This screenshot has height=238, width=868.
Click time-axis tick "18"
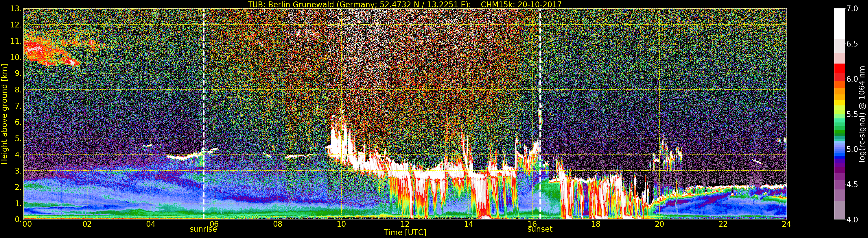[596, 224]
